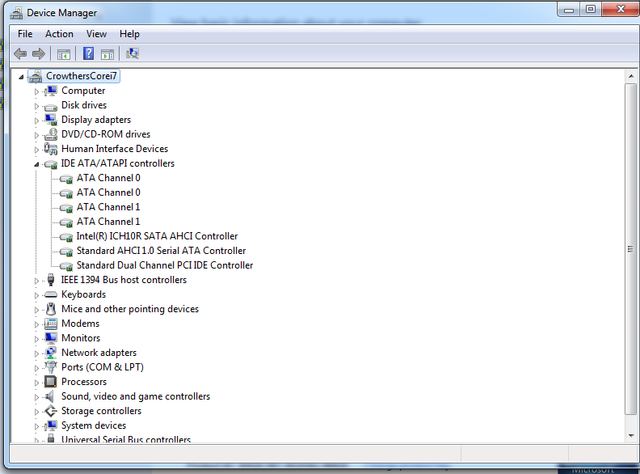Expand the Keyboards category
The width and height of the screenshot is (640, 474).
point(36,295)
